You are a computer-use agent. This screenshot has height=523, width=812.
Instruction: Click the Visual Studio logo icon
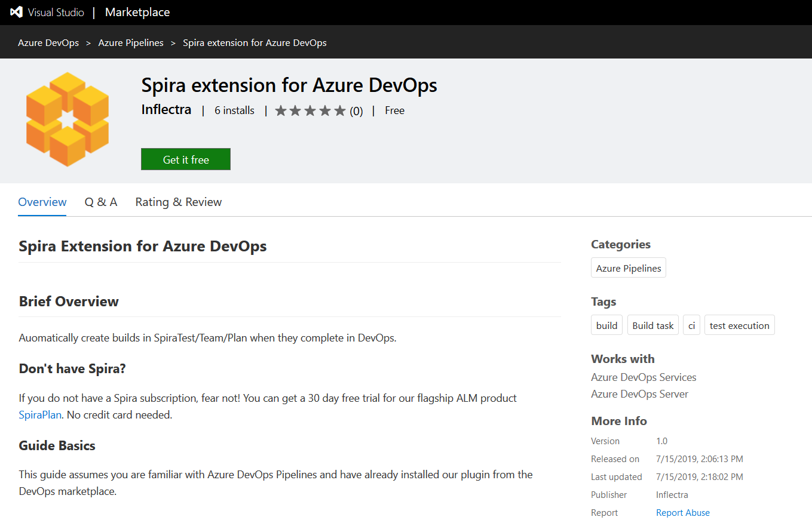(x=16, y=12)
